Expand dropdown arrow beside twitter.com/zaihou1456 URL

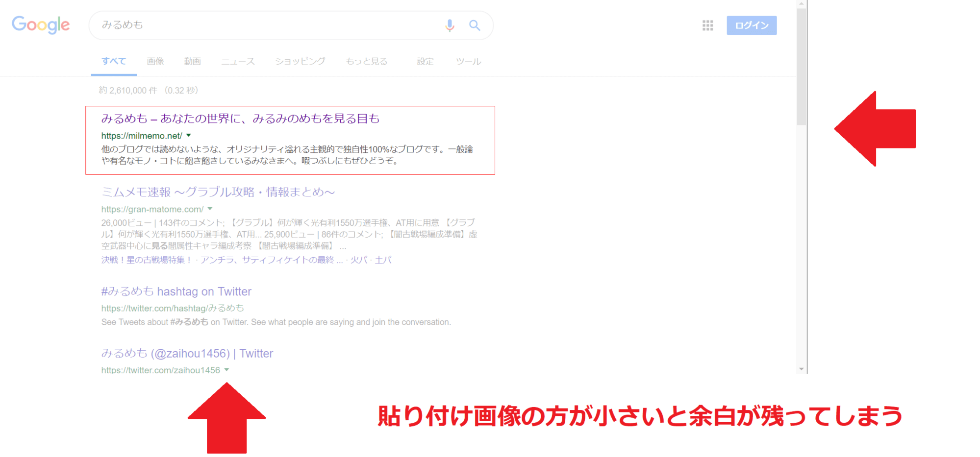tap(226, 370)
